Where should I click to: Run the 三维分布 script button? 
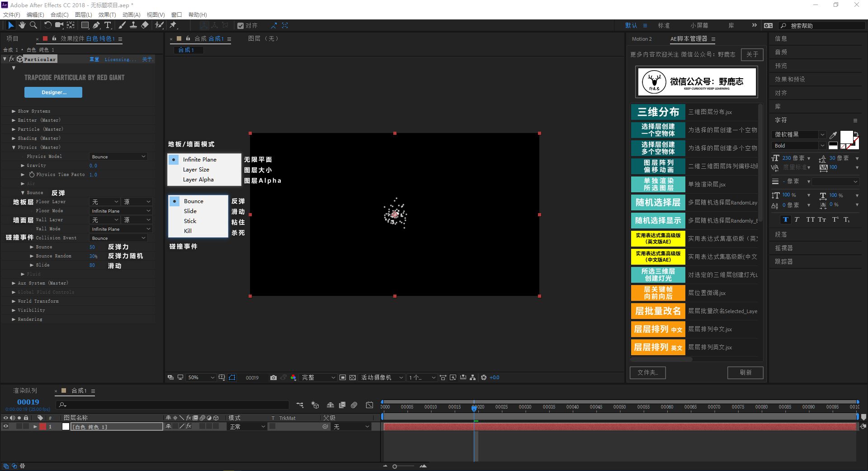[x=658, y=112]
